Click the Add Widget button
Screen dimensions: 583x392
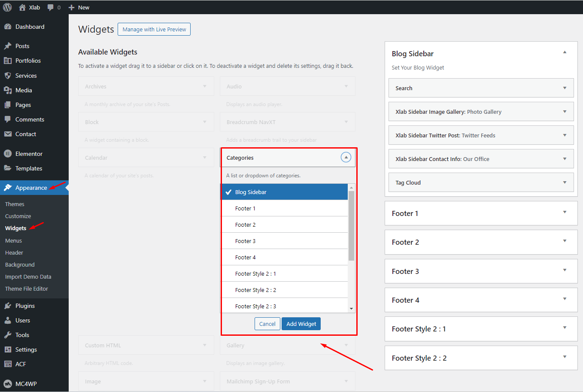pos(301,324)
